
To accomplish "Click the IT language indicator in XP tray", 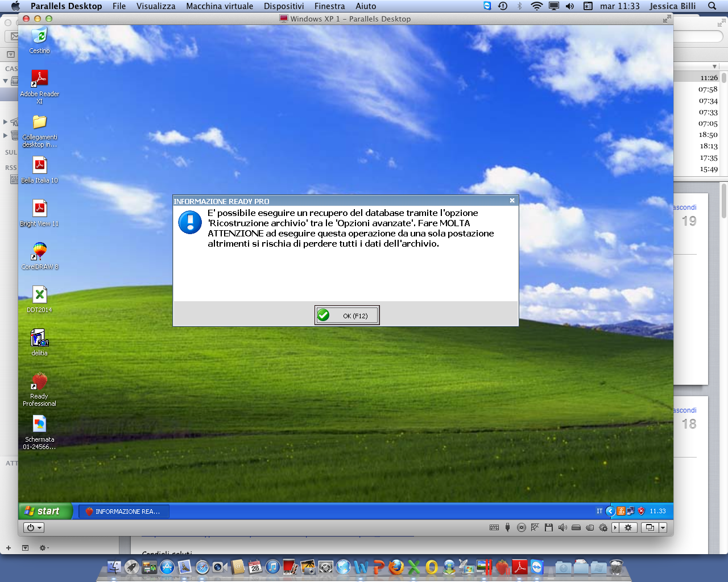I will click(x=599, y=511).
